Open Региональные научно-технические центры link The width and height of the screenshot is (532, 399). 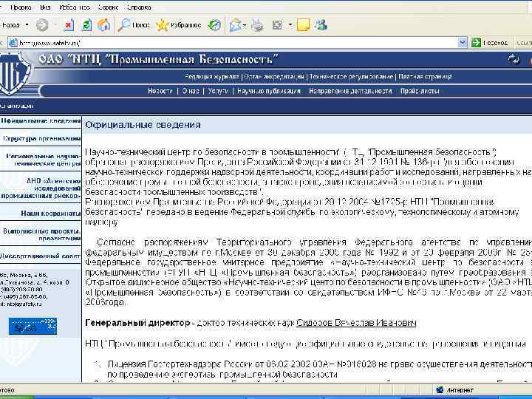[44, 160]
